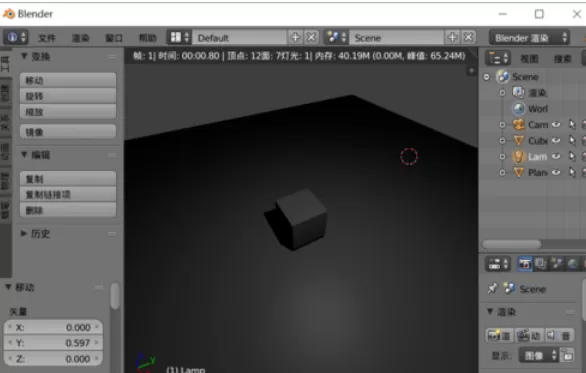
Task: Click the Lamp object icon
Action: (519, 156)
